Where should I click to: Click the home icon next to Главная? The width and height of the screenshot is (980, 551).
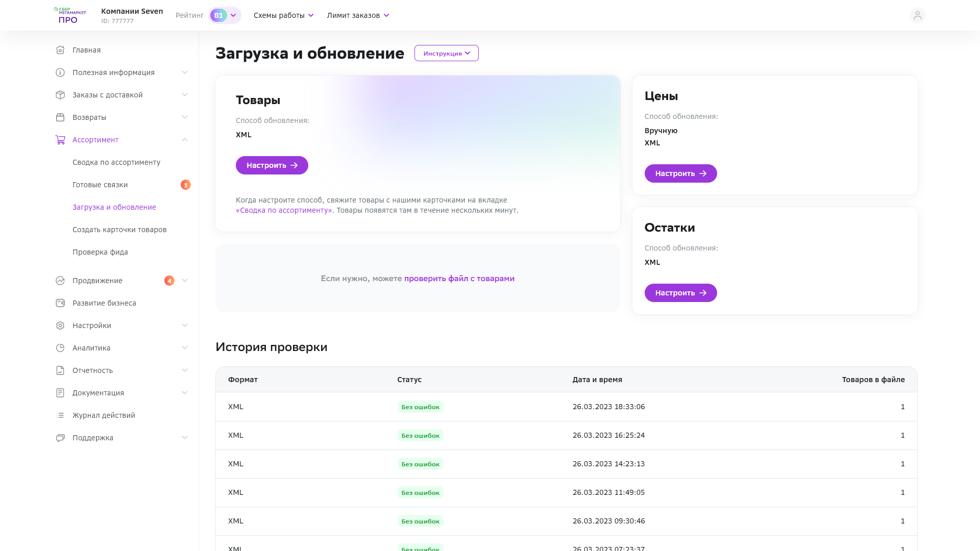[x=60, y=50]
